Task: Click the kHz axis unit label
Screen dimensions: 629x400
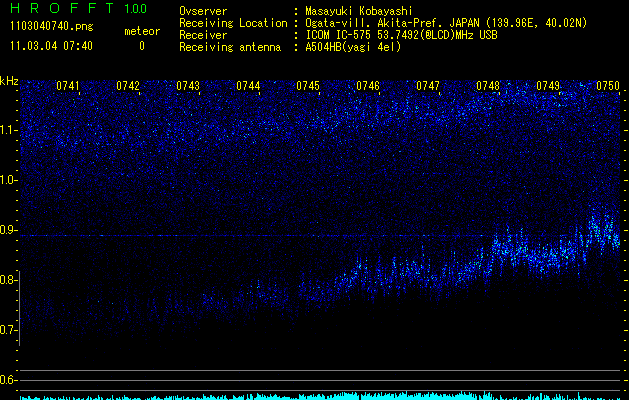Action: 9,81
